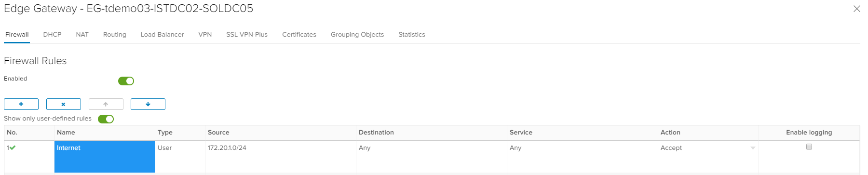This screenshot has height=175, width=868.
Task: Close the Edge Gateway dialog
Action: point(856,9)
